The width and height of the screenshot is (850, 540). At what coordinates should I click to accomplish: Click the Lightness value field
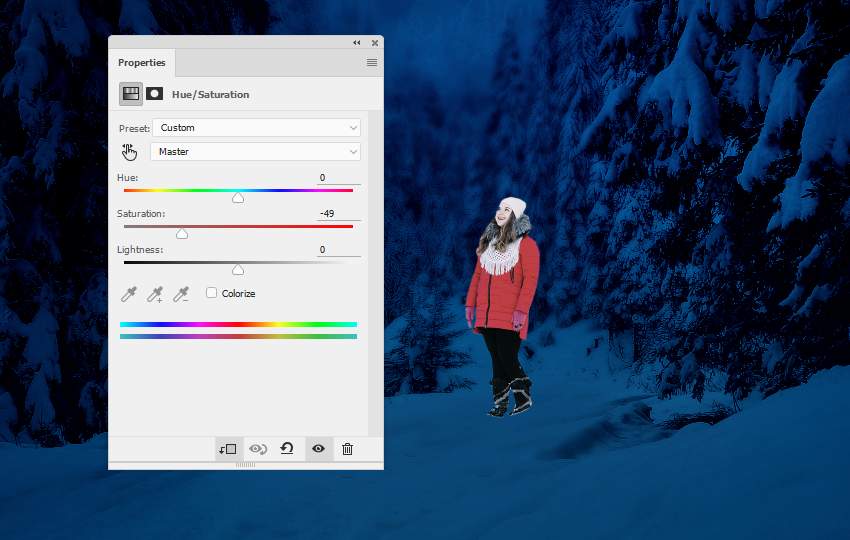click(339, 249)
